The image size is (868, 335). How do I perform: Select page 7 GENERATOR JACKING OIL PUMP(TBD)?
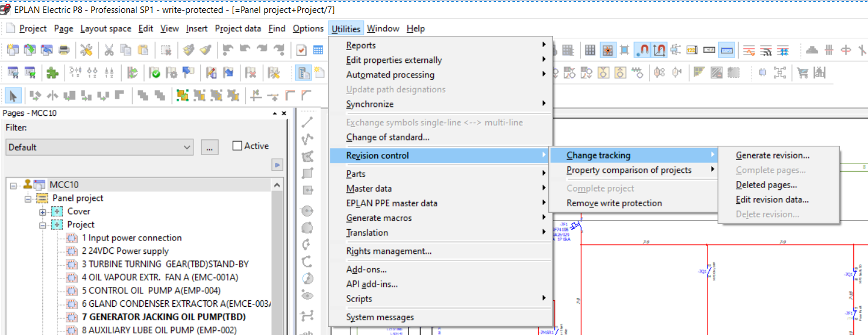(163, 317)
